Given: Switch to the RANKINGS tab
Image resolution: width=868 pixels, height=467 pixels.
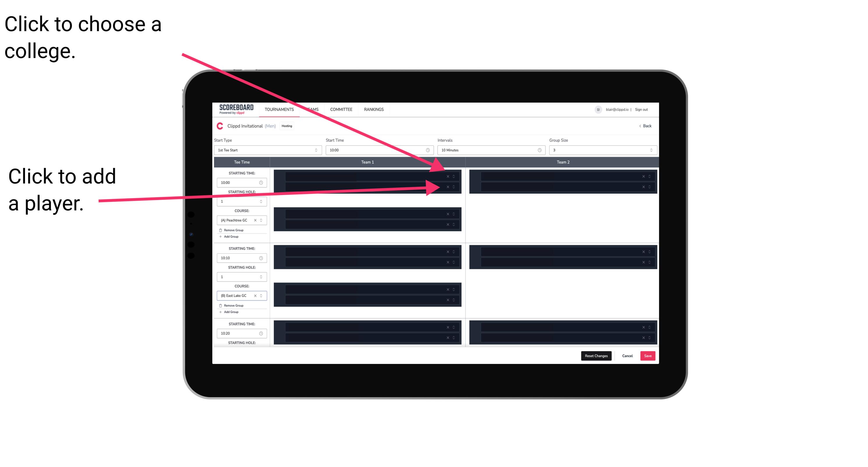Looking at the screenshot, I should point(374,109).
